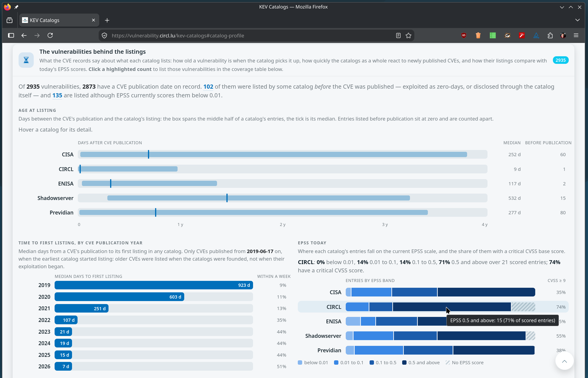List the 135 low-EPSS vulnerabilities

(57, 95)
